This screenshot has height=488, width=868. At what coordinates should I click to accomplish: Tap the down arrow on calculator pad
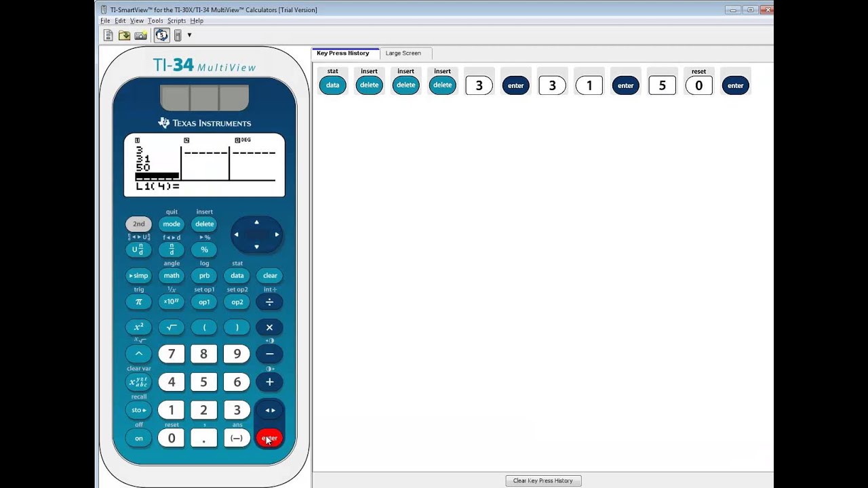(256, 247)
